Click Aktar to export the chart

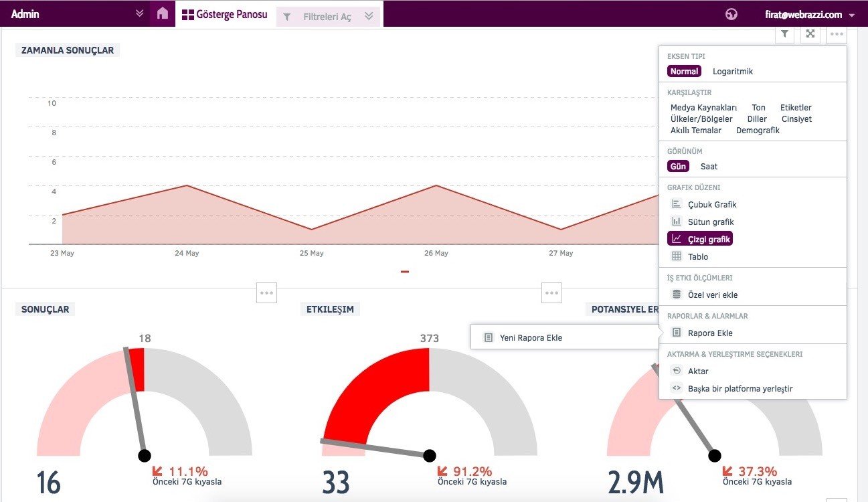(x=698, y=371)
